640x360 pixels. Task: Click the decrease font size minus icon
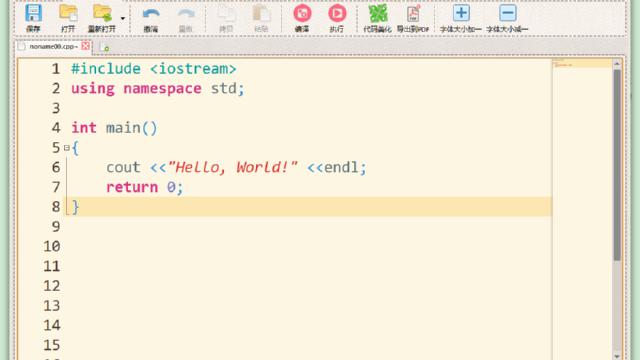[x=507, y=13]
